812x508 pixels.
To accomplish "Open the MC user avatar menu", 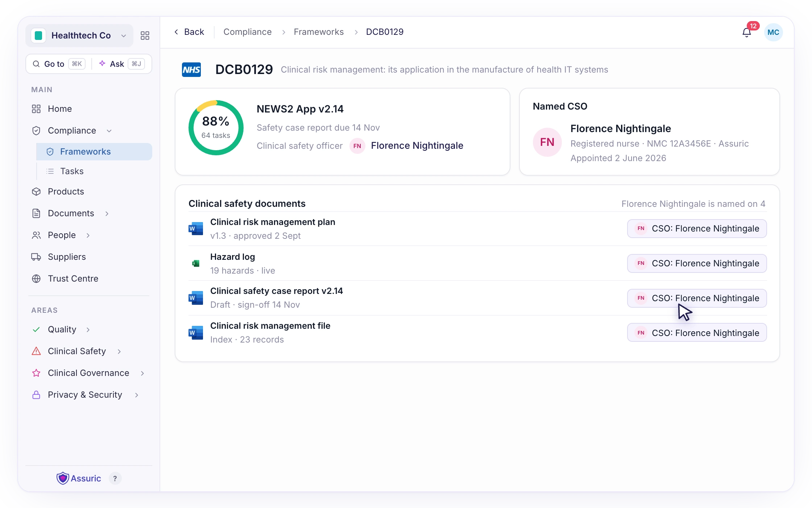I will [x=773, y=32].
